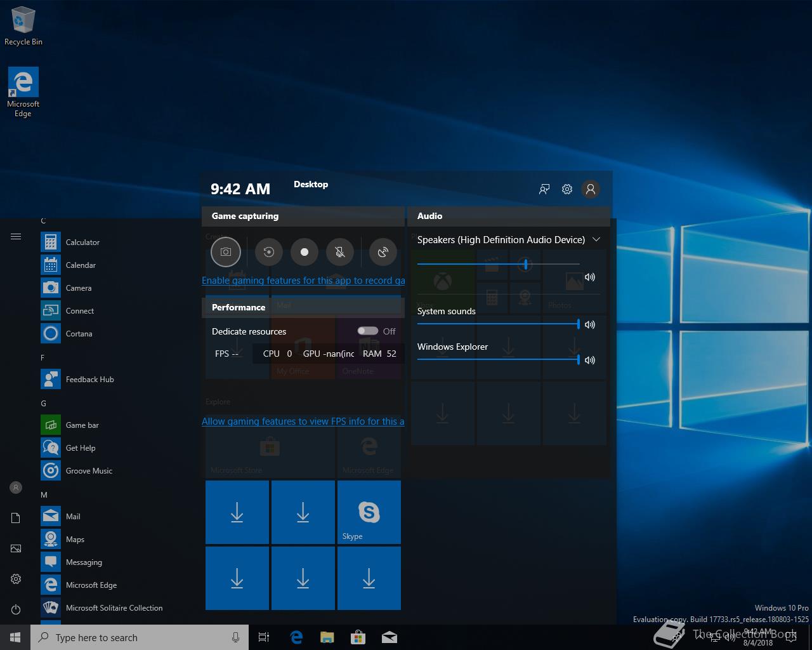
Task: Click the search microphone icon
Action: pyautogui.click(x=236, y=637)
